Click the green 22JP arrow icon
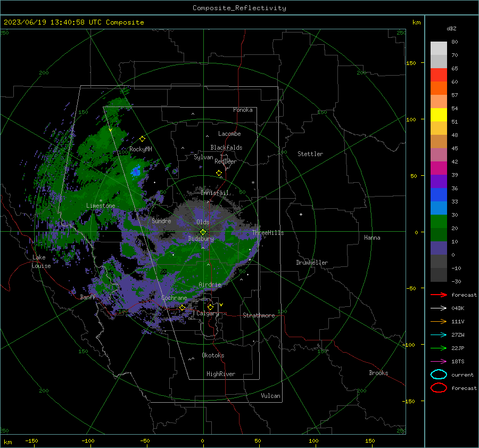This screenshot has width=479, height=448. coord(439,348)
